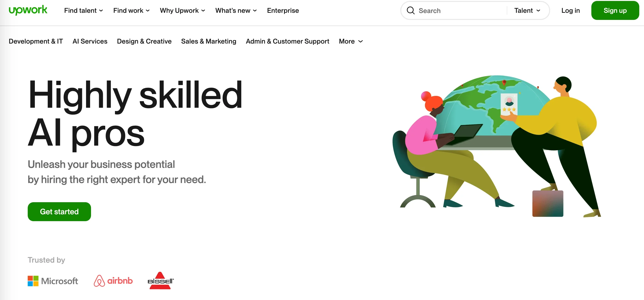Open the What's new dropdown

(x=236, y=10)
